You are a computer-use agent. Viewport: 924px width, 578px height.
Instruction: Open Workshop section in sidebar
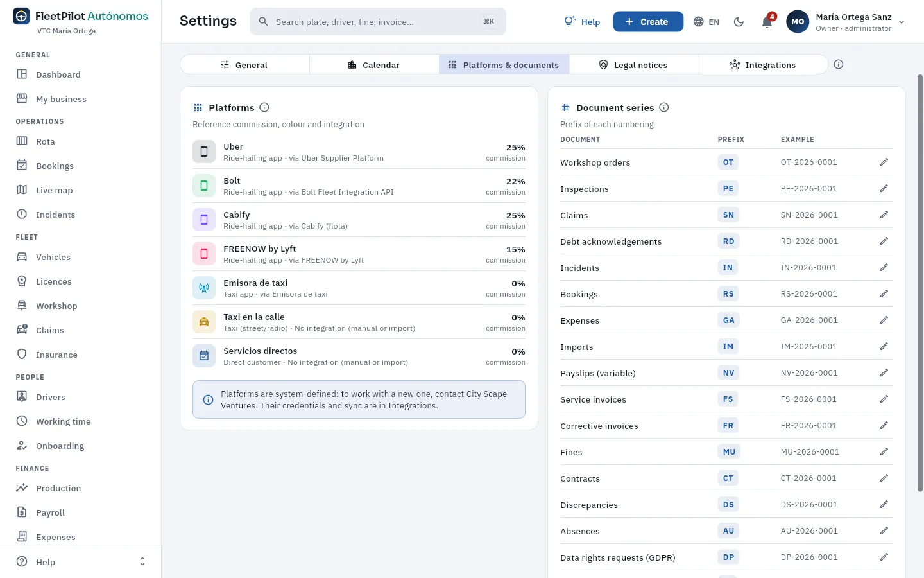tap(80, 306)
